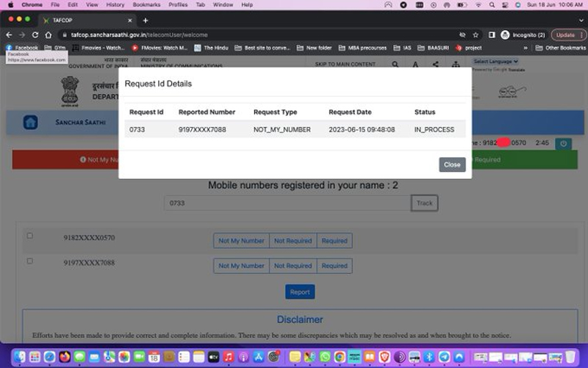Open a new browser tab

tap(146, 21)
